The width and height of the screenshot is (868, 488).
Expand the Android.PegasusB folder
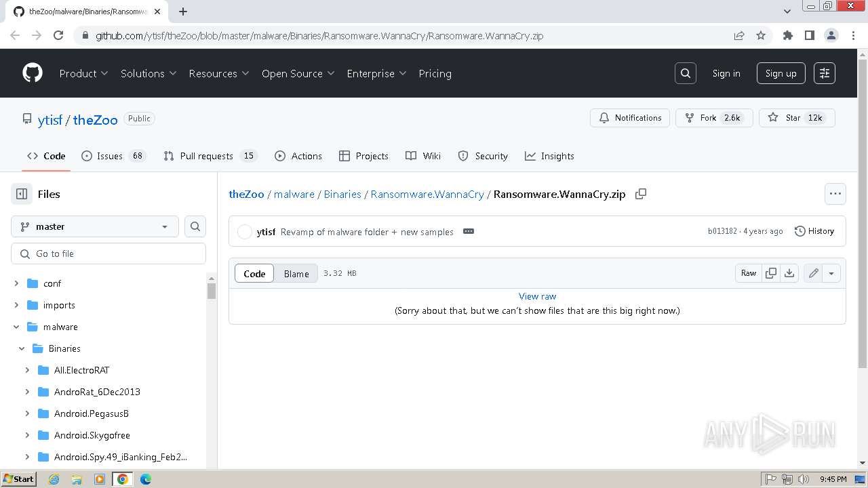[27, 413]
